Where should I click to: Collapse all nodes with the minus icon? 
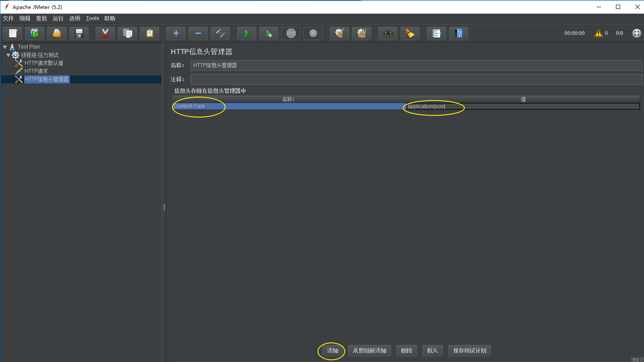coord(198,33)
